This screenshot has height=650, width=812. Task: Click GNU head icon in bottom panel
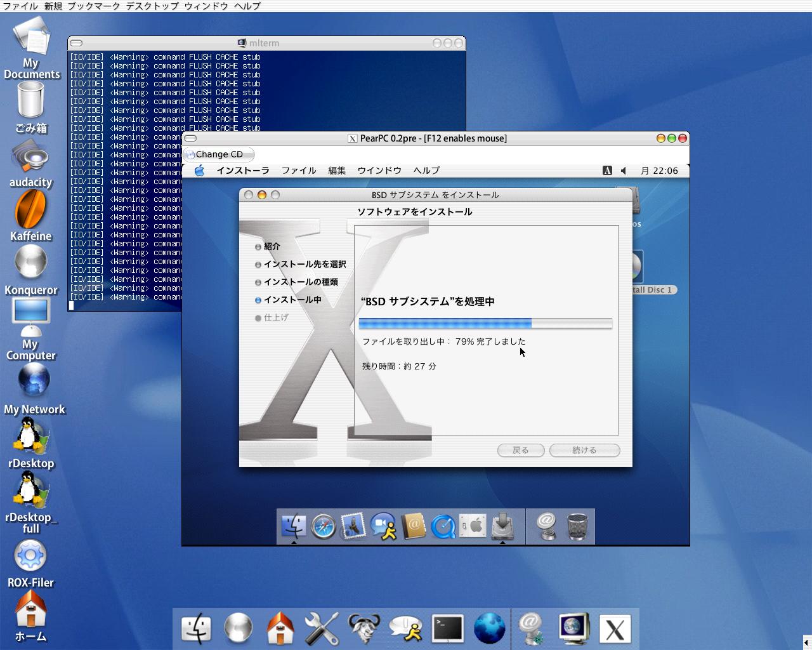click(x=364, y=629)
